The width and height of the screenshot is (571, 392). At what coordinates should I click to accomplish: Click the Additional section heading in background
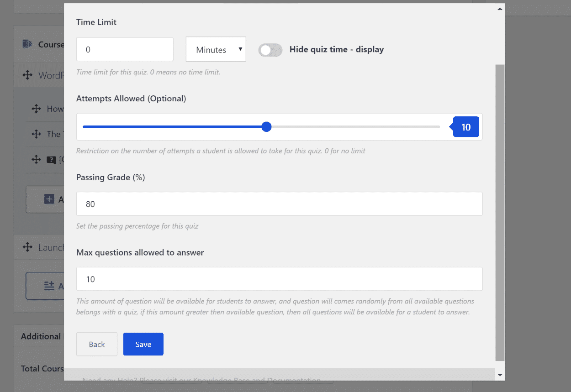41,336
